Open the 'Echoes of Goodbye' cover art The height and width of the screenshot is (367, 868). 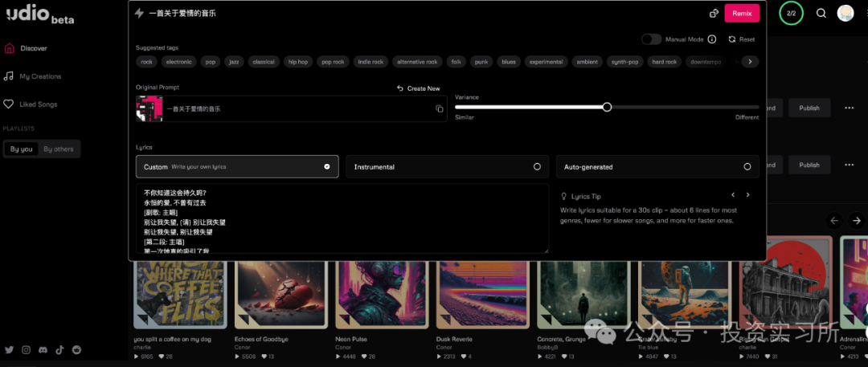tap(281, 293)
